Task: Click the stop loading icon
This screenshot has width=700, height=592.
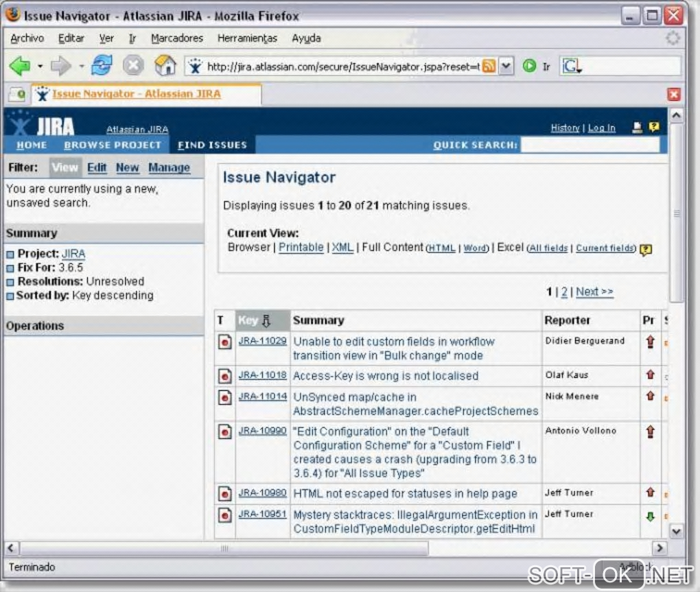Action: (133, 66)
